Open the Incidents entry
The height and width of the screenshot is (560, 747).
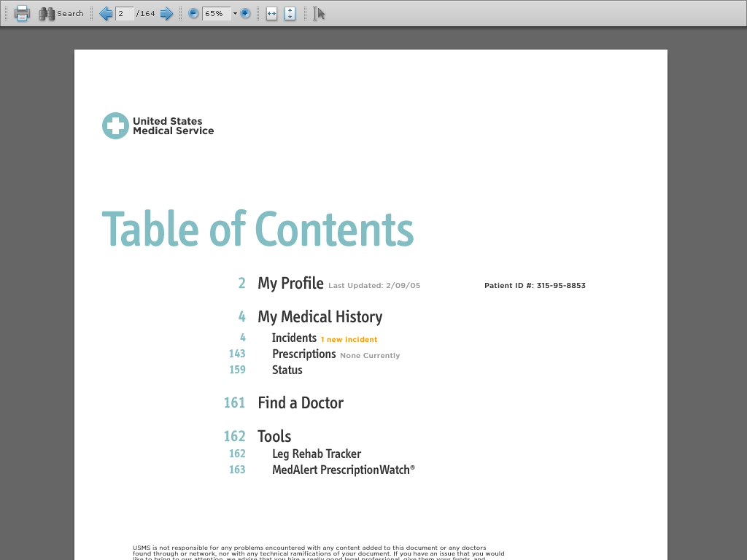[x=294, y=338]
